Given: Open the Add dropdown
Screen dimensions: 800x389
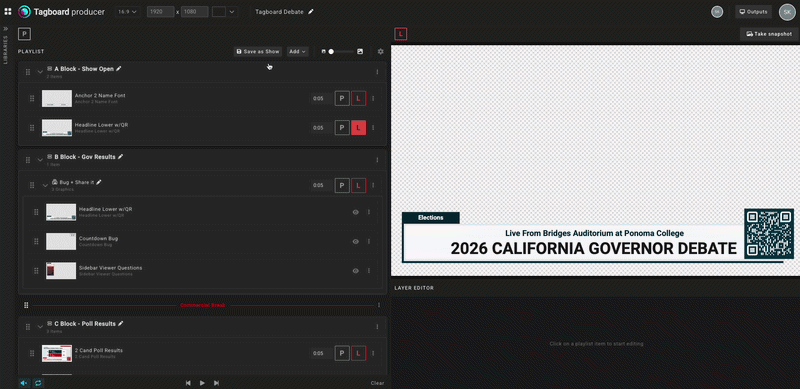Looking at the screenshot, I should 297,52.
